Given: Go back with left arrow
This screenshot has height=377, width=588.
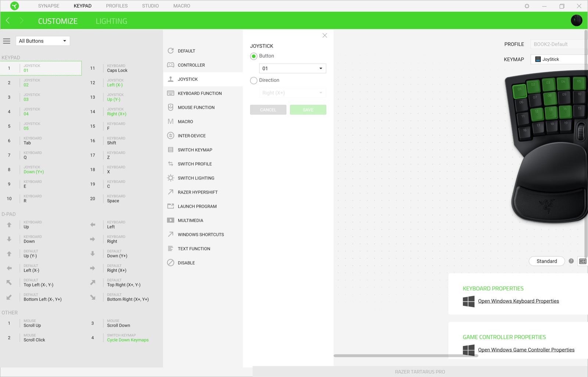Looking at the screenshot, I should pyautogui.click(x=8, y=21).
